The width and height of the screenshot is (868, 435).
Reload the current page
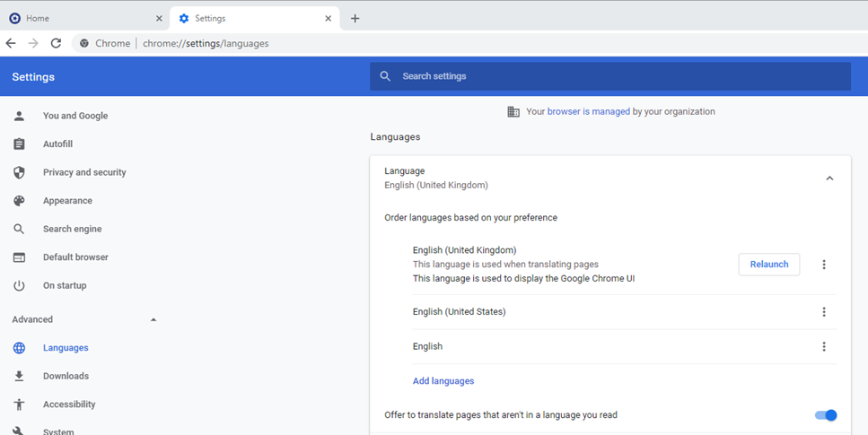pyautogui.click(x=56, y=43)
